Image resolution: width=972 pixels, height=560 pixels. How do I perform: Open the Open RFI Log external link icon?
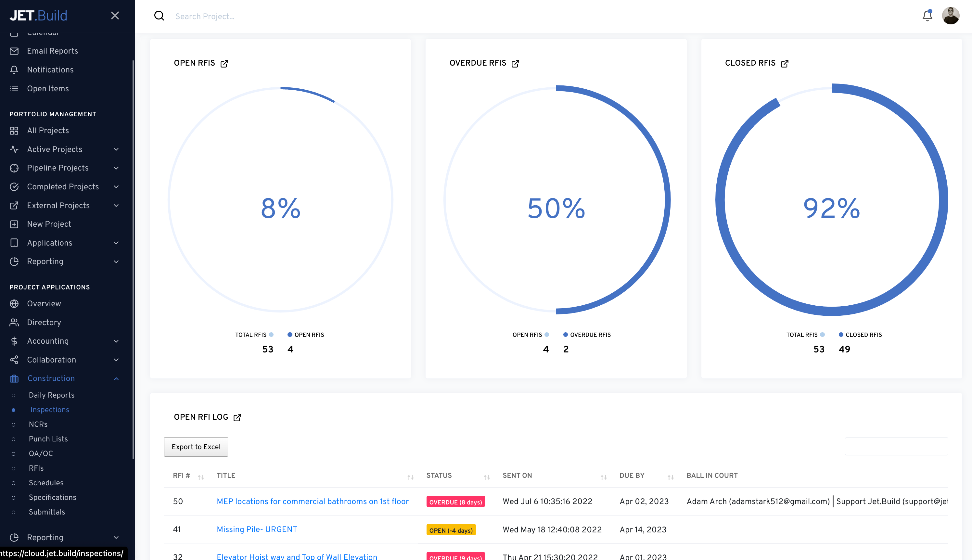237,417
